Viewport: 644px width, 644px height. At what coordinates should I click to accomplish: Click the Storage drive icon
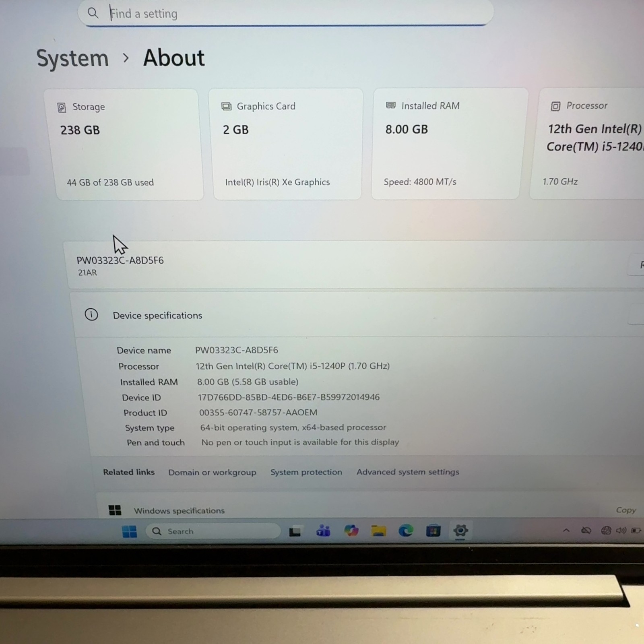pos(62,107)
